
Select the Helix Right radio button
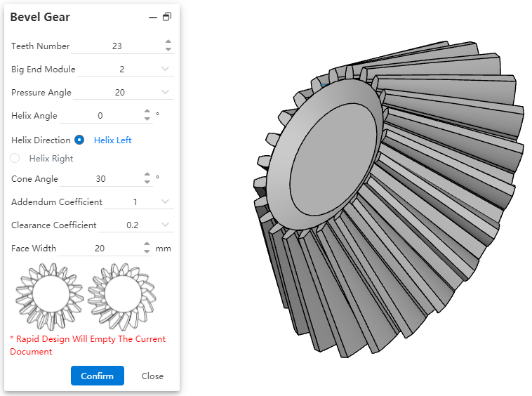tap(15, 158)
